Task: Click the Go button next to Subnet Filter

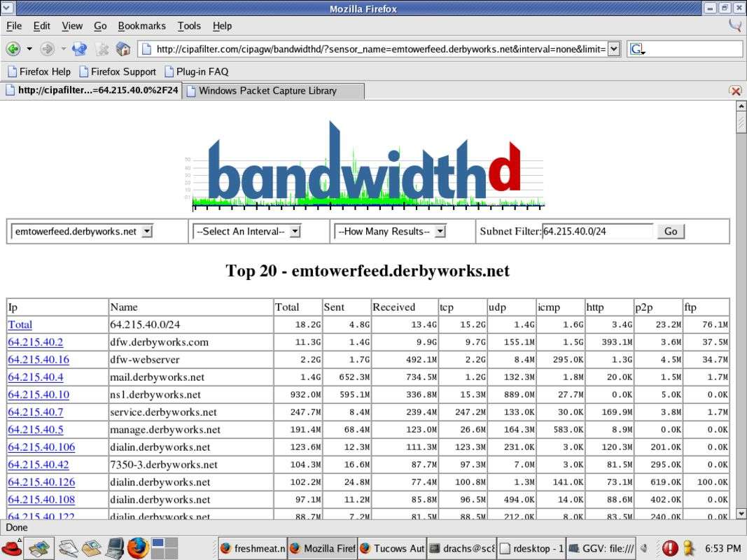Action: click(671, 232)
